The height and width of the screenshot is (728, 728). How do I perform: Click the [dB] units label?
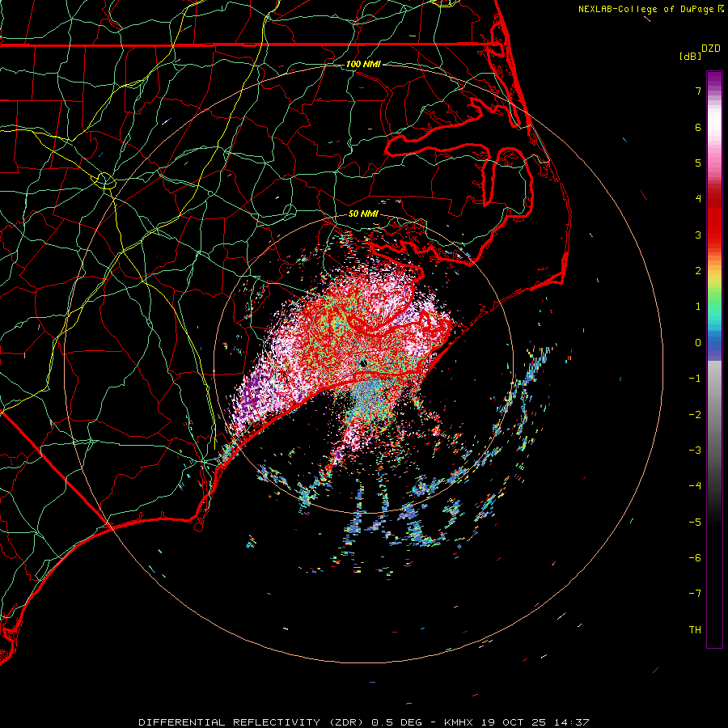point(690,56)
